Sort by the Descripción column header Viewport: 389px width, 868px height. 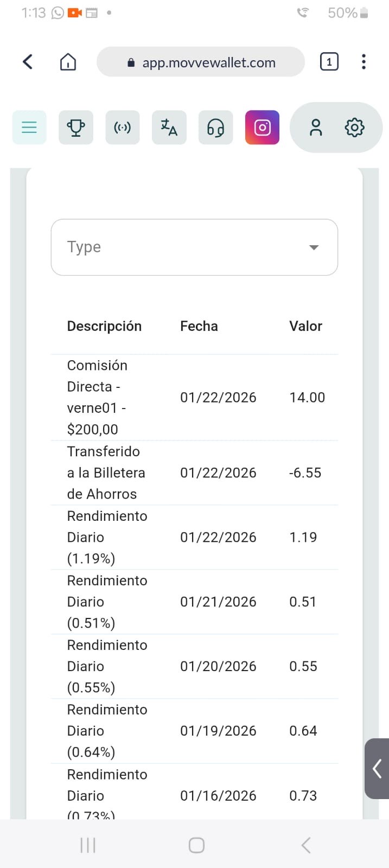(104, 325)
